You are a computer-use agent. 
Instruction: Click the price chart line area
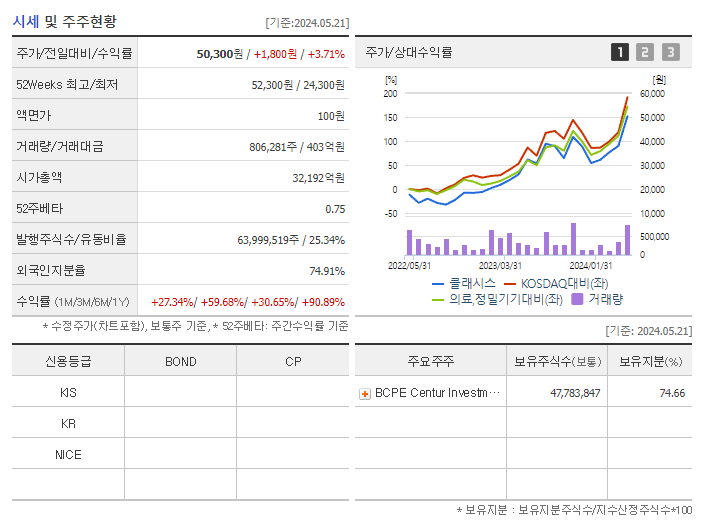point(518,152)
